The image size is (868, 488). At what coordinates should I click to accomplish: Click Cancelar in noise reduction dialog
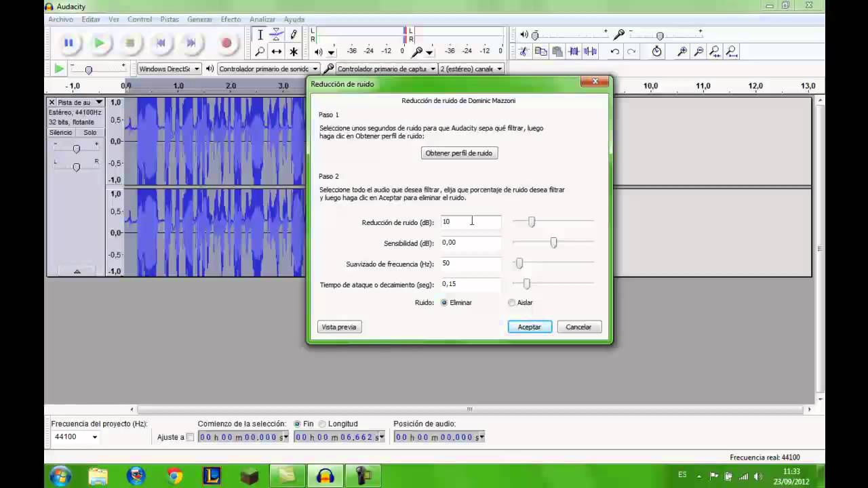578,327
